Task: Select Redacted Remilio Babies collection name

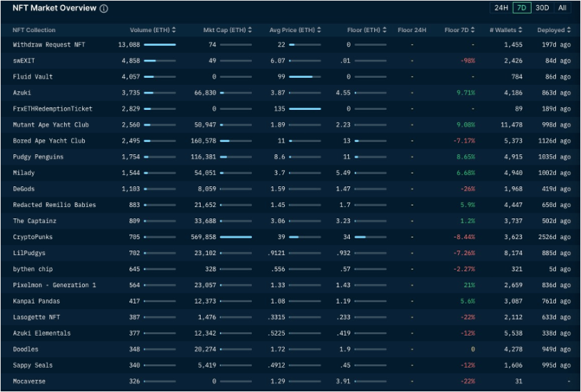Action: pyautogui.click(x=54, y=204)
